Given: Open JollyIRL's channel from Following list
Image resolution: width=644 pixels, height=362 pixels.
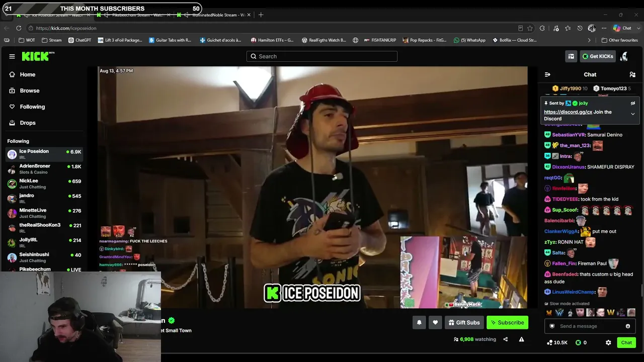Looking at the screenshot, I should [x=44, y=242].
